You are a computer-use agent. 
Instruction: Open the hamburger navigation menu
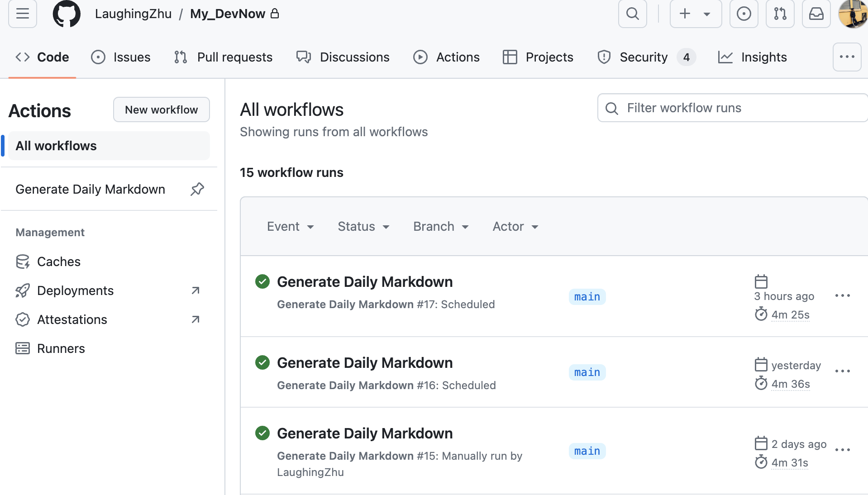22,14
